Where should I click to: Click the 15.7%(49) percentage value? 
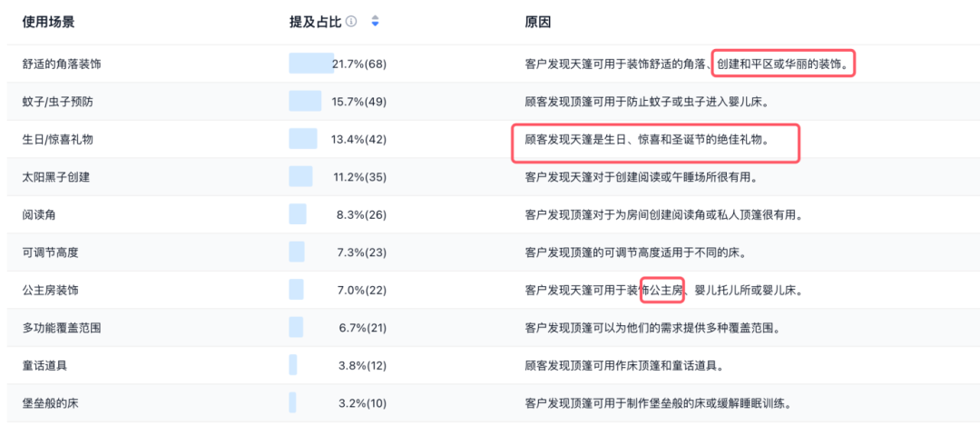coord(358,102)
